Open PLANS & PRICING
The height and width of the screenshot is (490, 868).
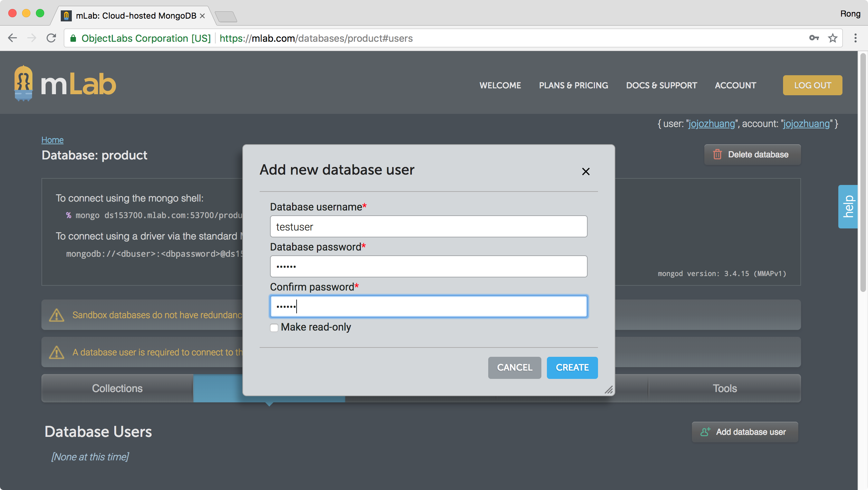click(573, 85)
